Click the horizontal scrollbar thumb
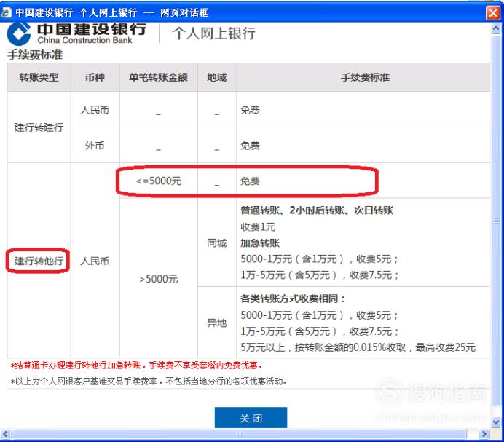Viewport: 504px width, 442px height. click(238, 434)
